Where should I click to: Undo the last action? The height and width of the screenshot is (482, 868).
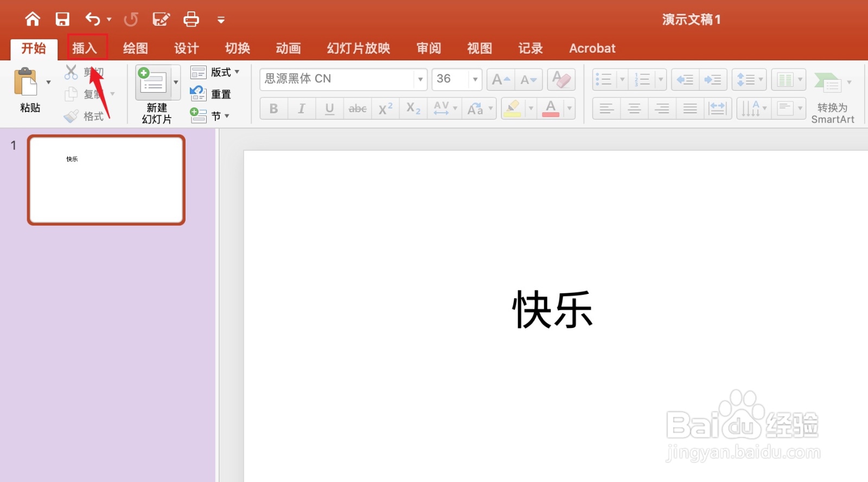coord(93,20)
